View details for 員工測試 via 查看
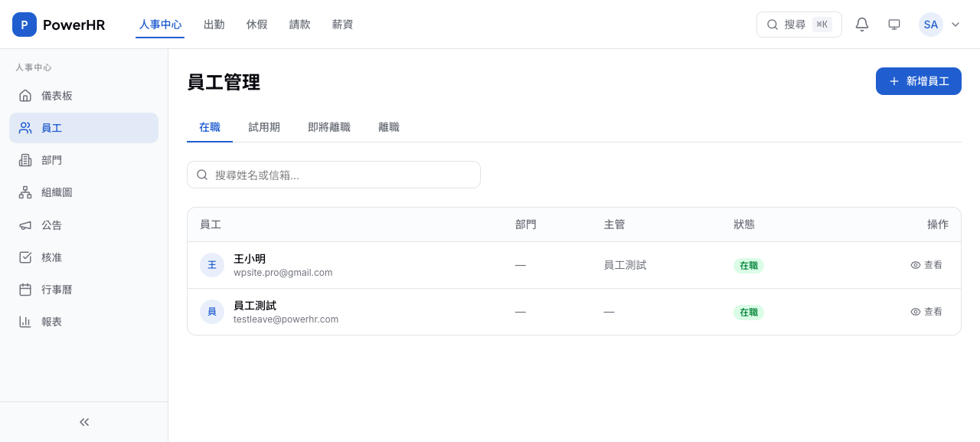This screenshot has height=442, width=980. click(926, 312)
